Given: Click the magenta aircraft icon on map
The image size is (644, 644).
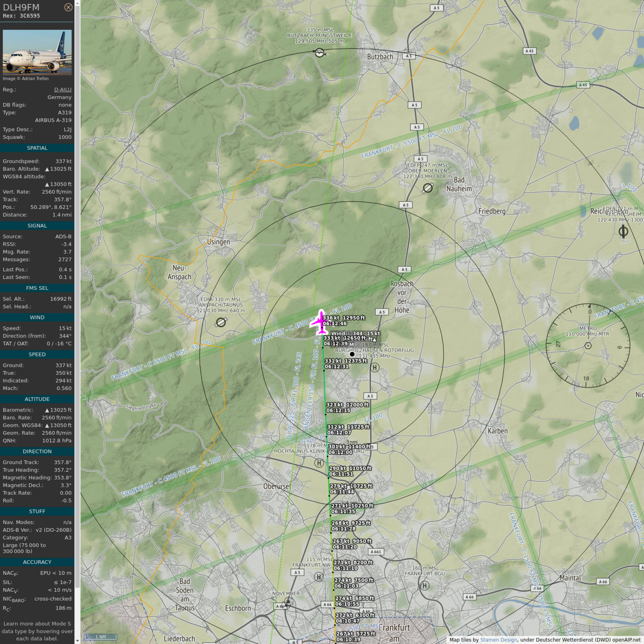Looking at the screenshot, I should pos(321,322).
